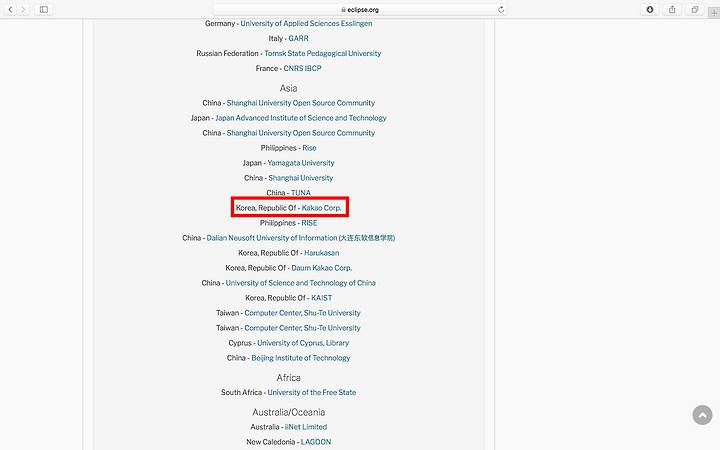
Task: Open the Share menu in Safari
Action: [x=672, y=9]
